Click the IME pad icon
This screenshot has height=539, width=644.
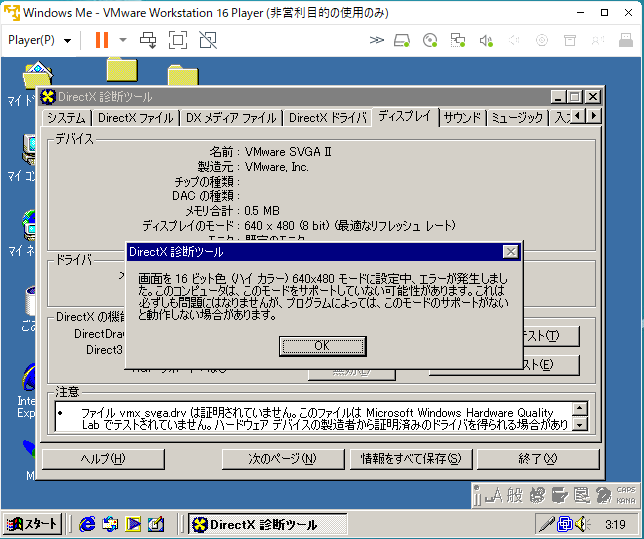coord(538,495)
